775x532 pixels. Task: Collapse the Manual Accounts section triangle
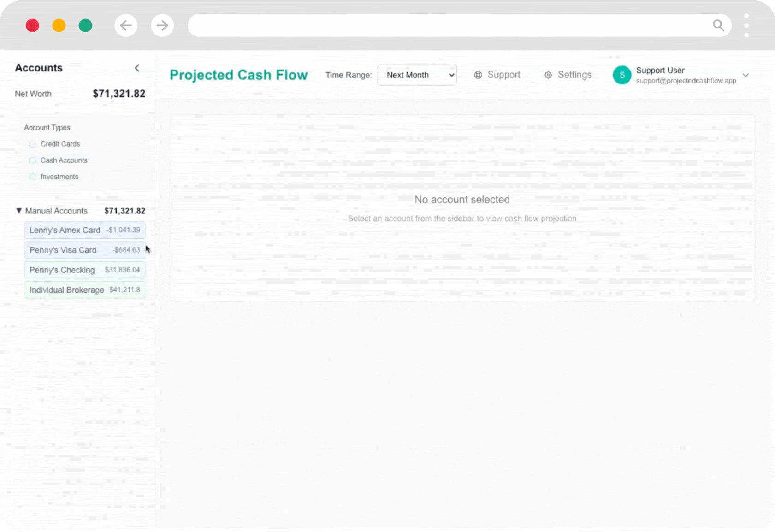19,211
